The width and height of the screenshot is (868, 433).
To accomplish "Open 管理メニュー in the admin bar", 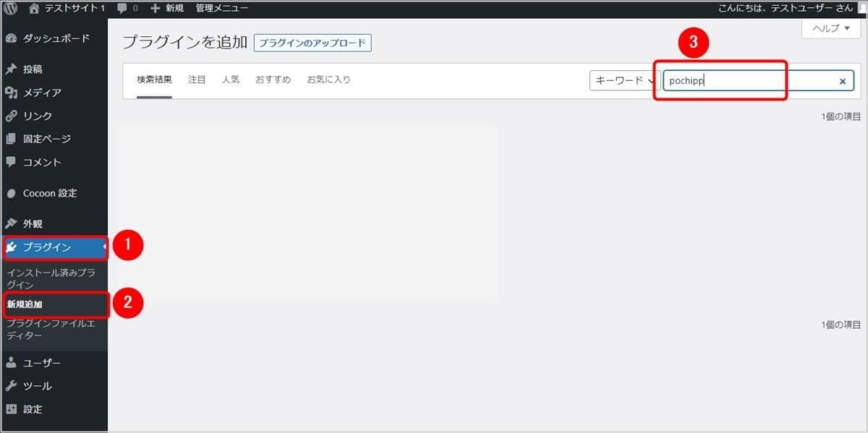I will 221,9.
